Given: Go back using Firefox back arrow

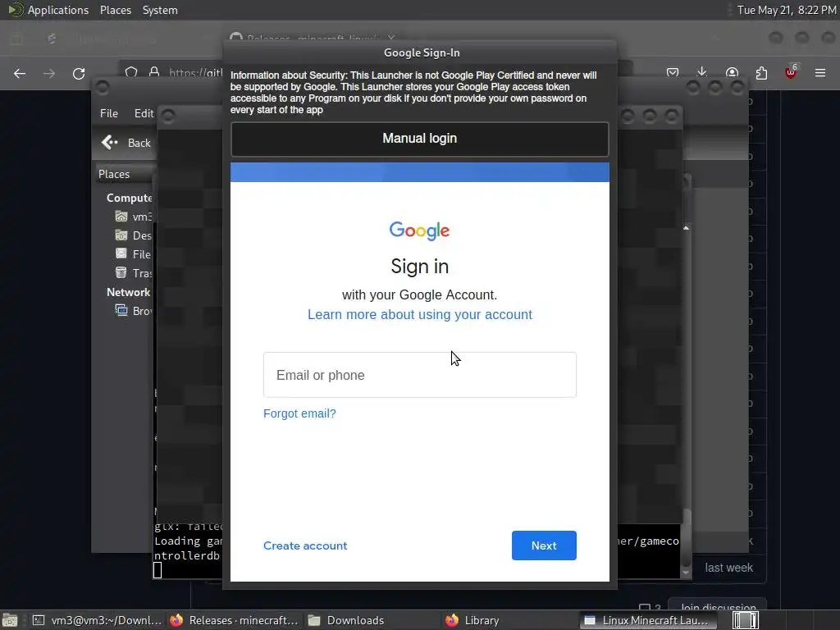Looking at the screenshot, I should click(20, 73).
